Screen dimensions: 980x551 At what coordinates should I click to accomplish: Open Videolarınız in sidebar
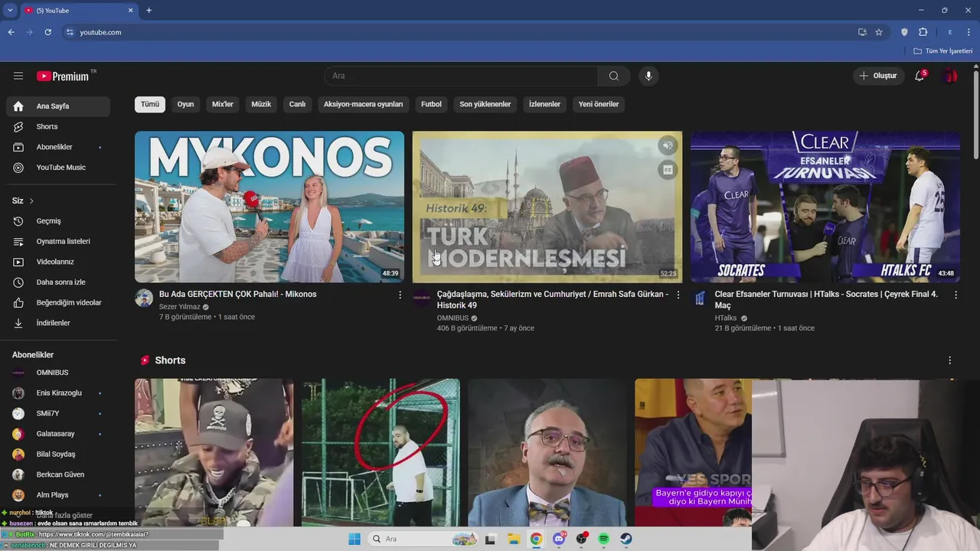point(58,262)
